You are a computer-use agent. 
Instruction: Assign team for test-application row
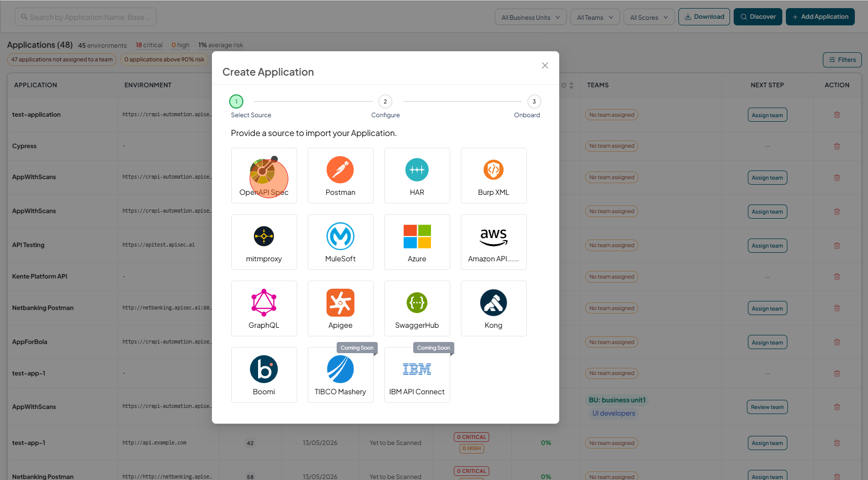tap(767, 115)
